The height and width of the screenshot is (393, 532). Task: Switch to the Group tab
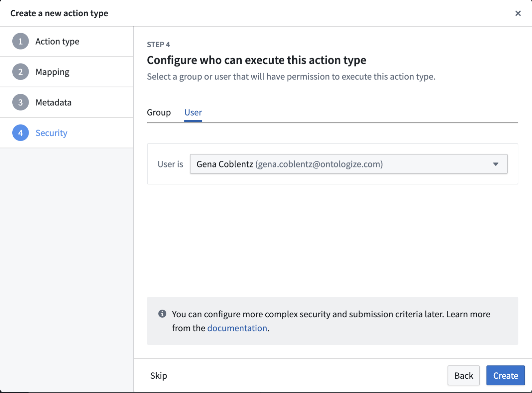(159, 113)
